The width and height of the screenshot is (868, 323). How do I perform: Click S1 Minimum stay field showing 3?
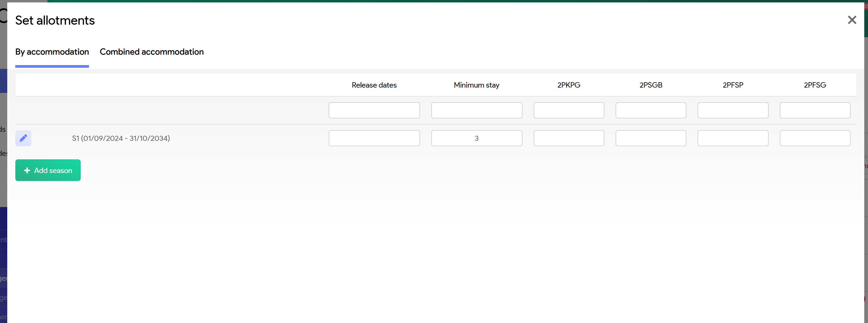coord(476,138)
